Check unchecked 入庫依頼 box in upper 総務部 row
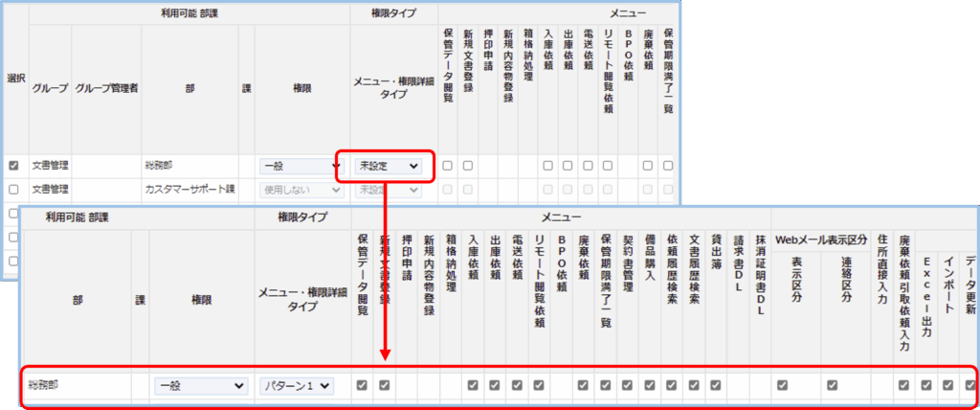The width and height of the screenshot is (980, 410). 546,166
